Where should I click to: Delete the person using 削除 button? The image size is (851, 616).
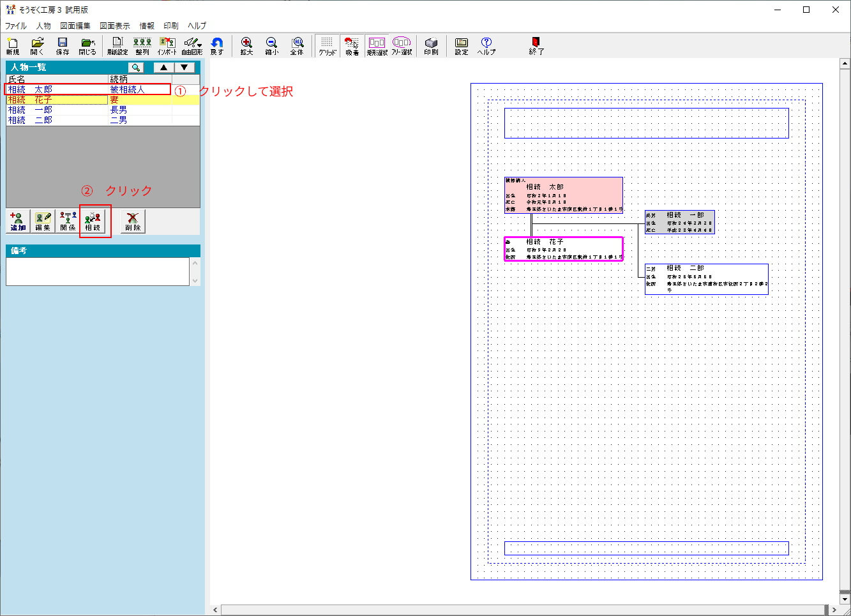coord(133,222)
